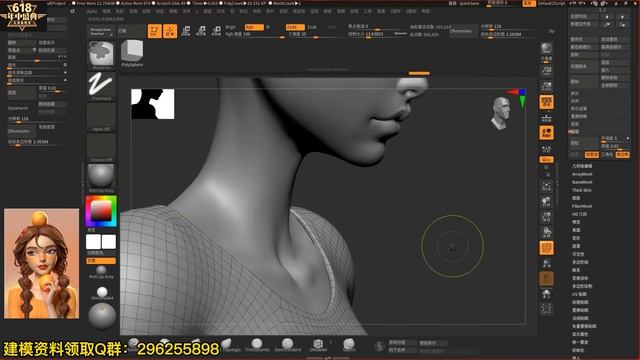Click the QuickSave button

pyautogui.click(x=469, y=3)
